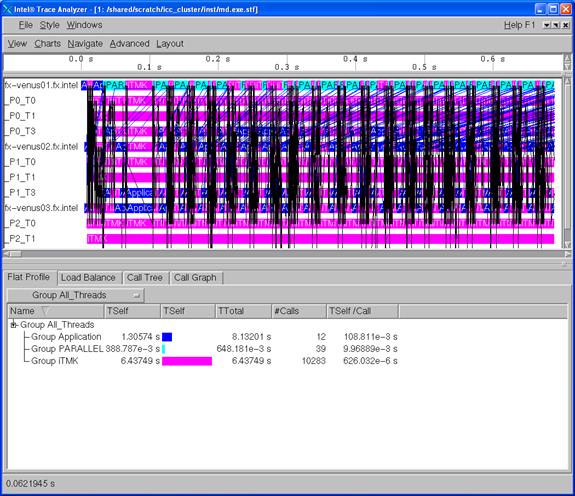Sort by TTotal column header

pyautogui.click(x=243, y=311)
